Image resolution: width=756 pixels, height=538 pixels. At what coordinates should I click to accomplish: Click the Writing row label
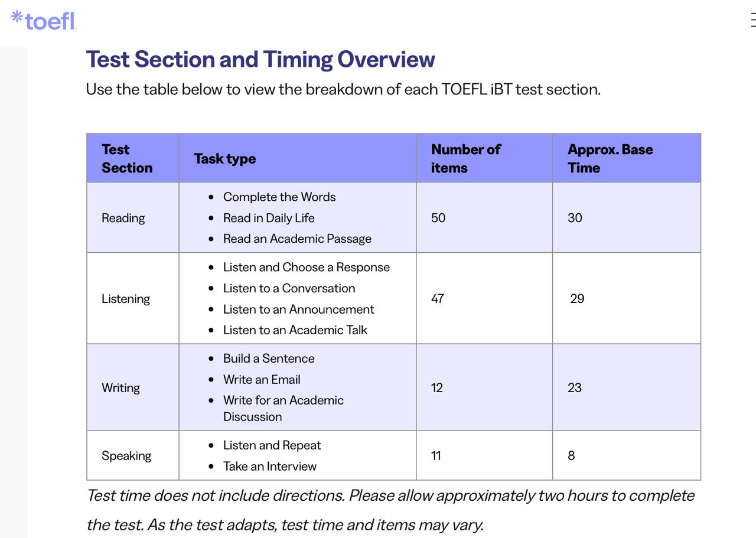click(x=120, y=388)
